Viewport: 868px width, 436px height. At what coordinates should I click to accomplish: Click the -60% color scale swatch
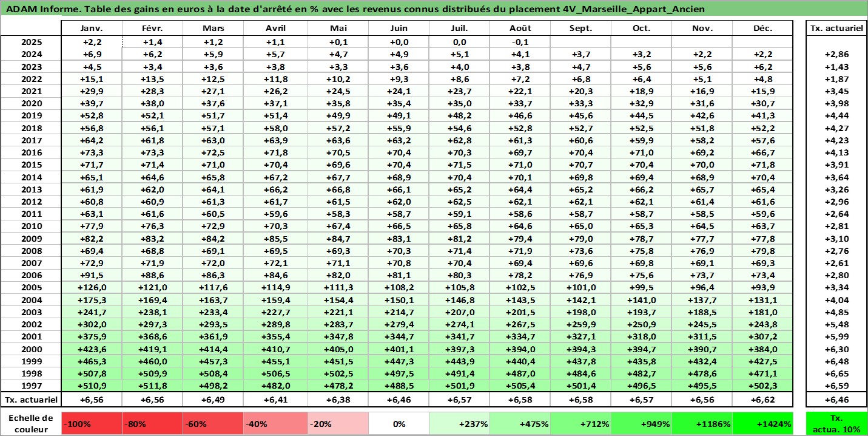[214, 424]
